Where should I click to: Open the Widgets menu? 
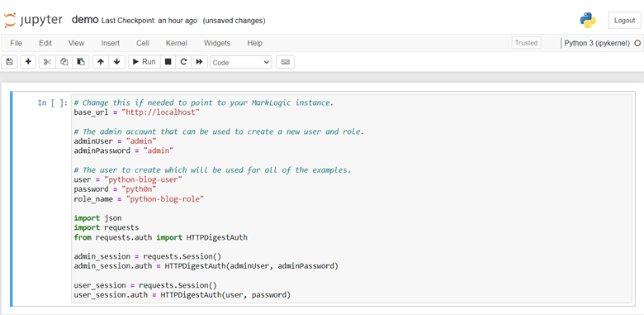(217, 43)
